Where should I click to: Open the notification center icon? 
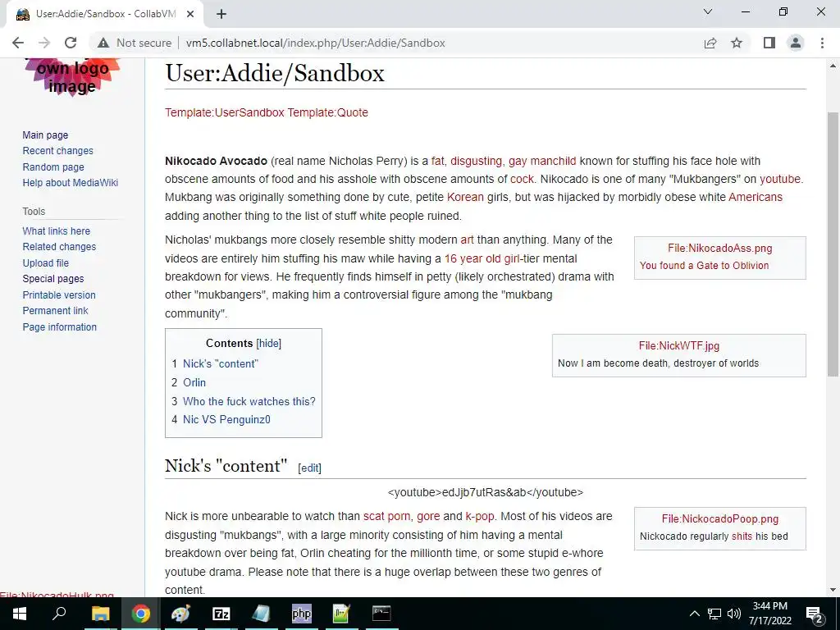click(x=815, y=615)
